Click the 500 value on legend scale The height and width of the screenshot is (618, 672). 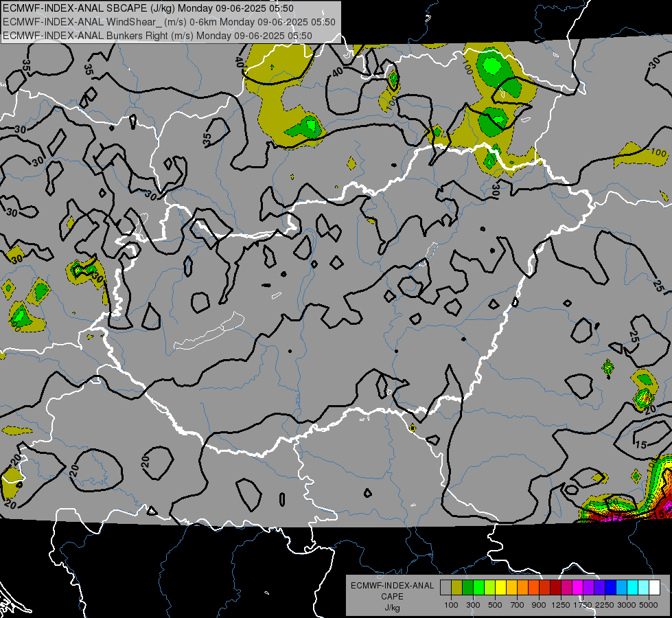[495, 605]
